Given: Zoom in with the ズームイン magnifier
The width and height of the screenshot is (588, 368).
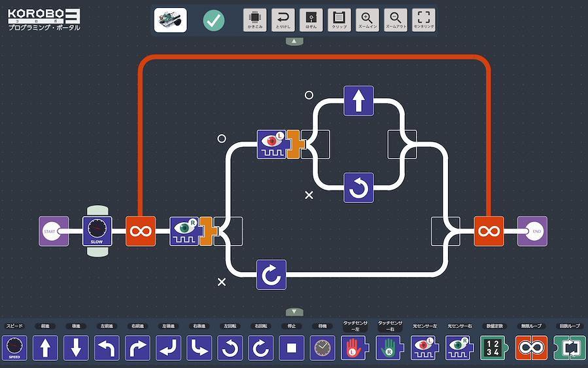Looking at the screenshot, I should pyautogui.click(x=368, y=20).
